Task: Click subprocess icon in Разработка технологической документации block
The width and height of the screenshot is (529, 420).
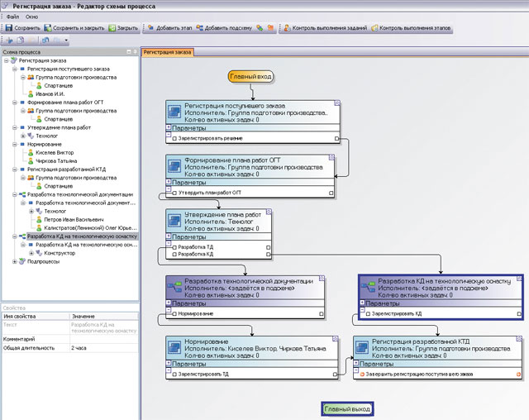Action: point(174,287)
